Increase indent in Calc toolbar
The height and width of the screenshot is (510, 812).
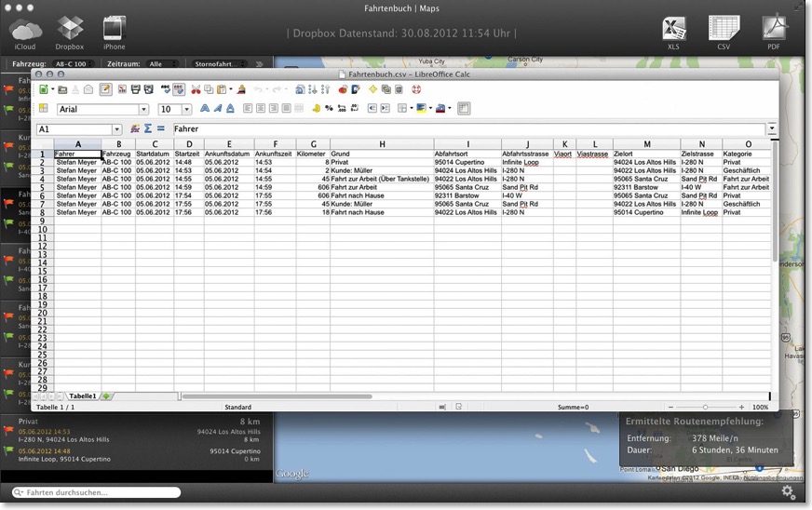tap(385, 108)
